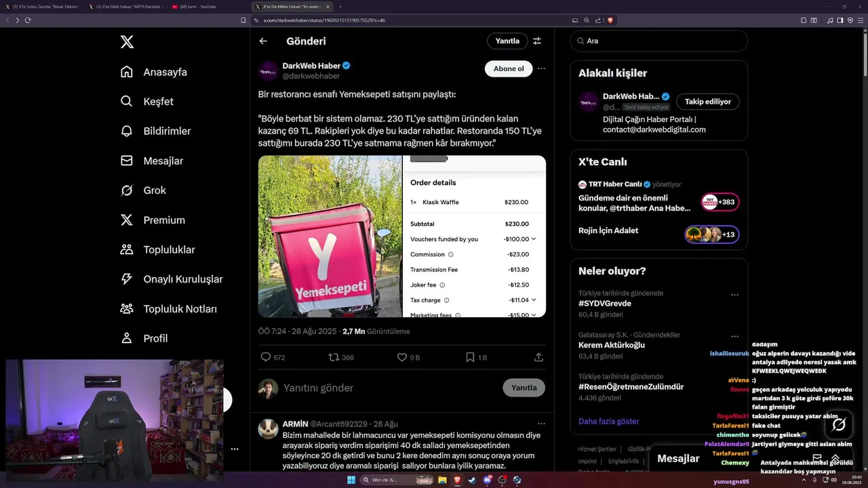
Task: Click the floating Grok button
Action: tap(838, 425)
